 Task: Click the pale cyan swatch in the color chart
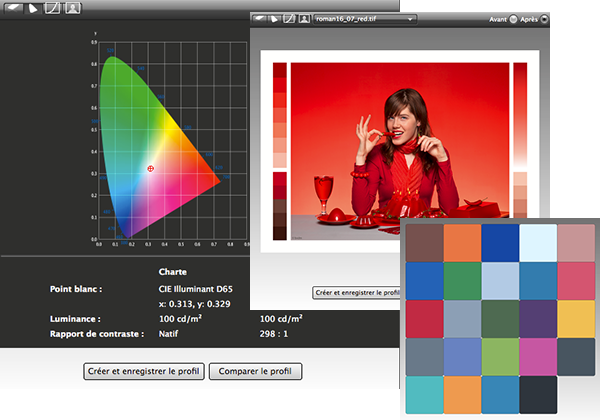coord(538,243)
